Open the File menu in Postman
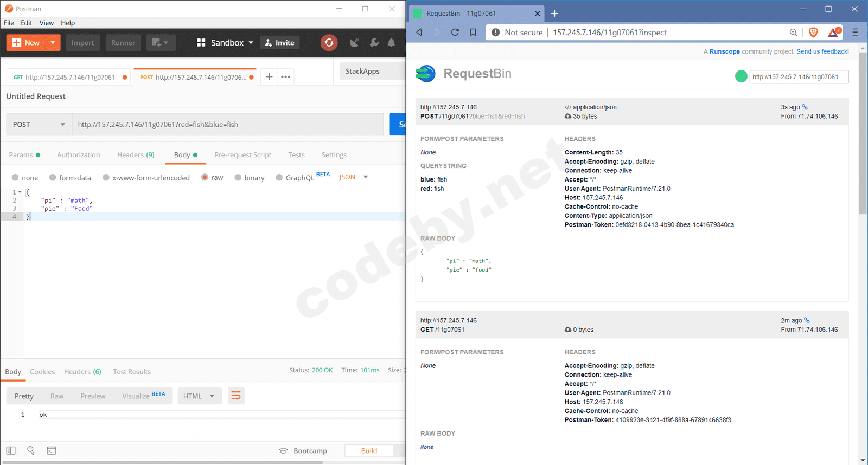 click(9, 23)
